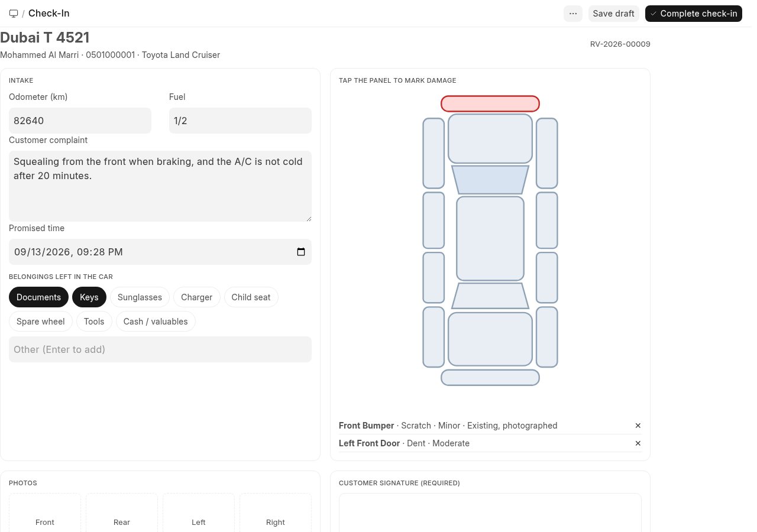Focus the Other belongings input
The height and width of the screenshot is (532, 757).
click(x=160, y=349)
